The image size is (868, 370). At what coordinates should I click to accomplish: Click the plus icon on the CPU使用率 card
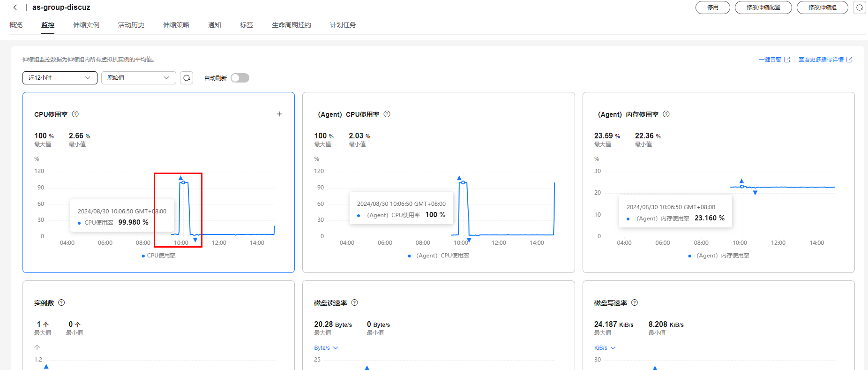click(279, 114)
